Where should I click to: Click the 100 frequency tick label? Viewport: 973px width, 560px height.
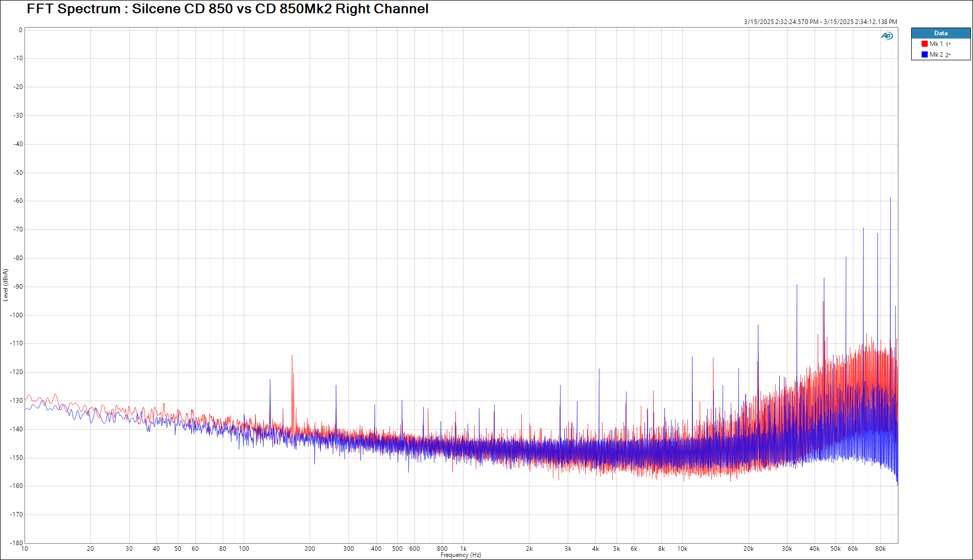244,549
